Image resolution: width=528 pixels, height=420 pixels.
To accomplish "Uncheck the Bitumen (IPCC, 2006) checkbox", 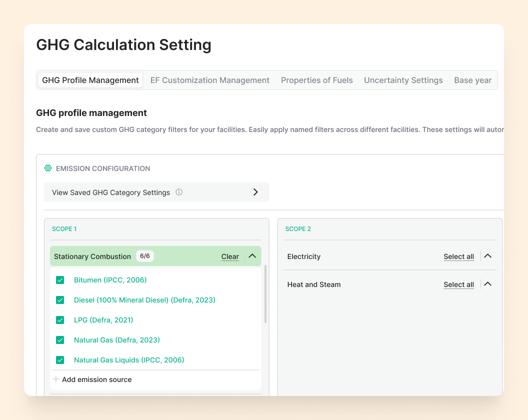I will tap(60, 280).
